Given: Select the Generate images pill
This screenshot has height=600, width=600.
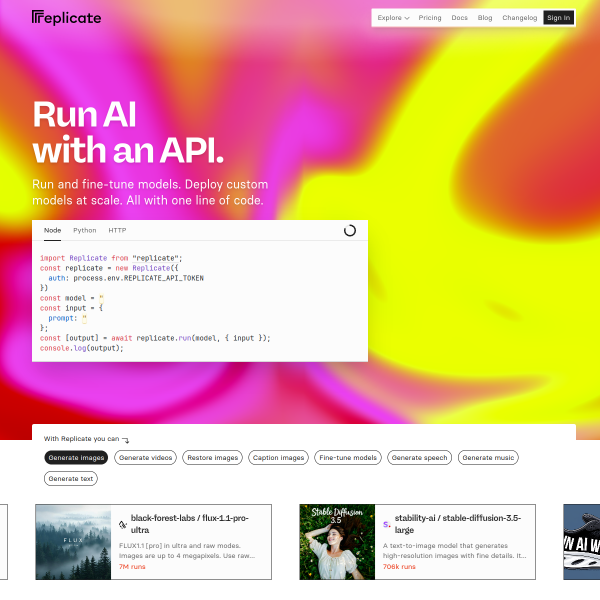Looking at the screenshot, I should (x=76, y=458).
